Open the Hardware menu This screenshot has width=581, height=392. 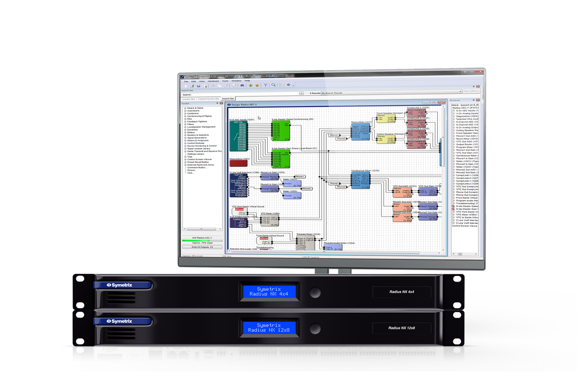click(214, 81)
